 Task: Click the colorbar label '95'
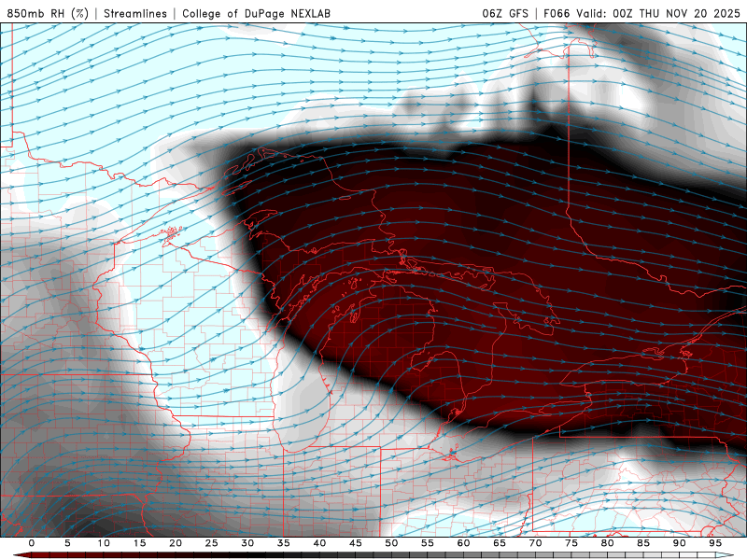tap(715, 543)
